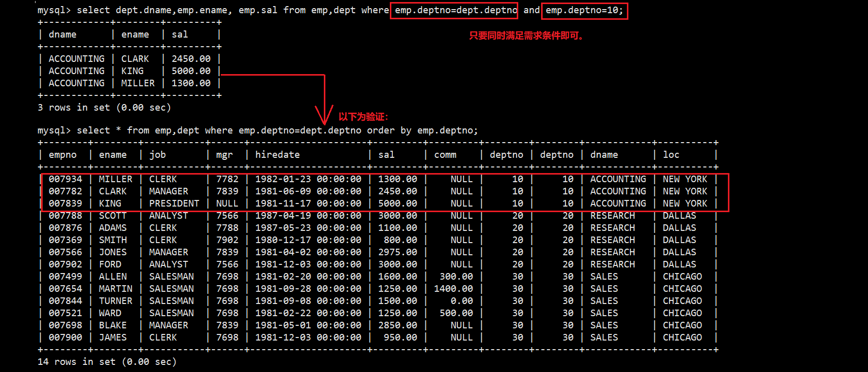Click FORD in the ename column
The height and width of the screenshot is (372, 868).
[110, 264]
